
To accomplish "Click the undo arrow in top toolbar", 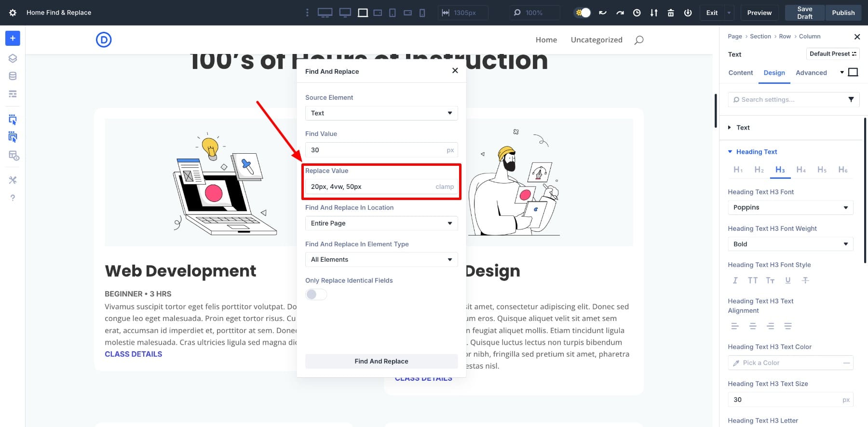I will pos(602,13).
